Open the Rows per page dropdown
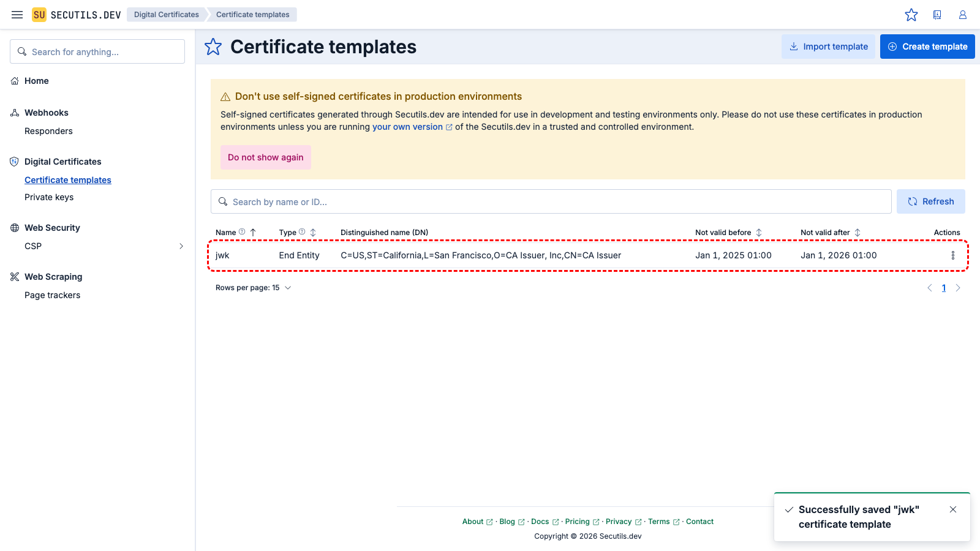The image size is (980, 551). click(254, 288)
